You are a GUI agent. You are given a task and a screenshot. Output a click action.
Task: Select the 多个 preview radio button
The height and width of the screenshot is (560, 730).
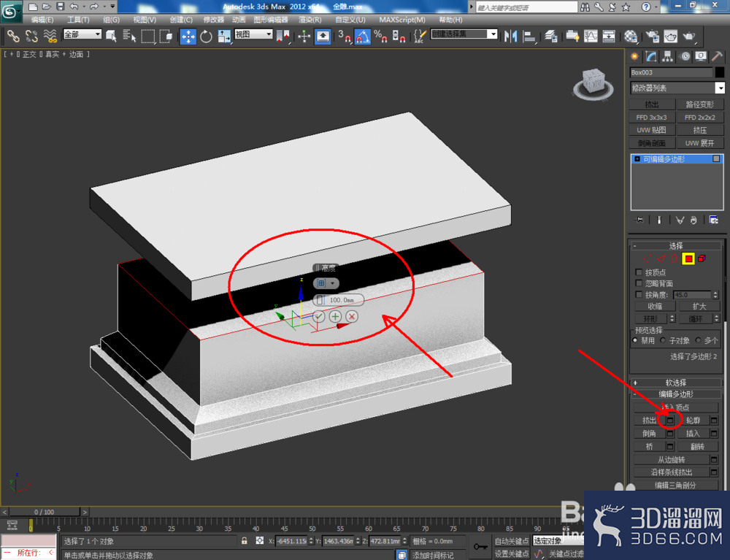point(698,340)
